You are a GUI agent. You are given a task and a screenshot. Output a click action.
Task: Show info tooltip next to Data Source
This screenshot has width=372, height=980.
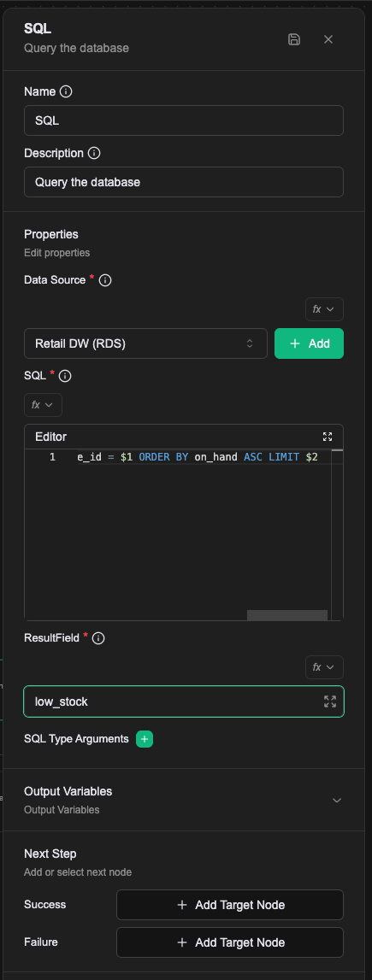[x=106, y=280]
